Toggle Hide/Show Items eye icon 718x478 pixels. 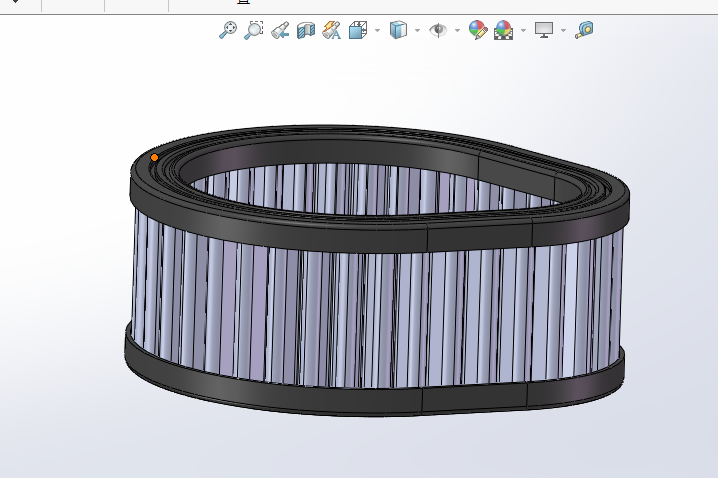click(x=438, y=30)
